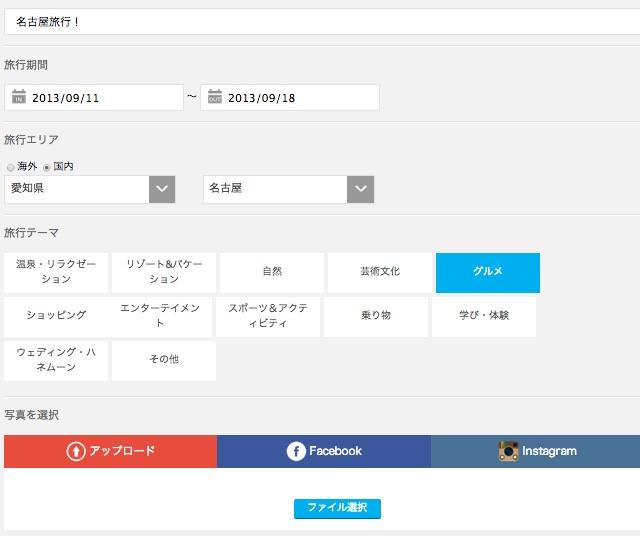Select the 海外 radio button

pyautogui.click(x=10, y=167)
